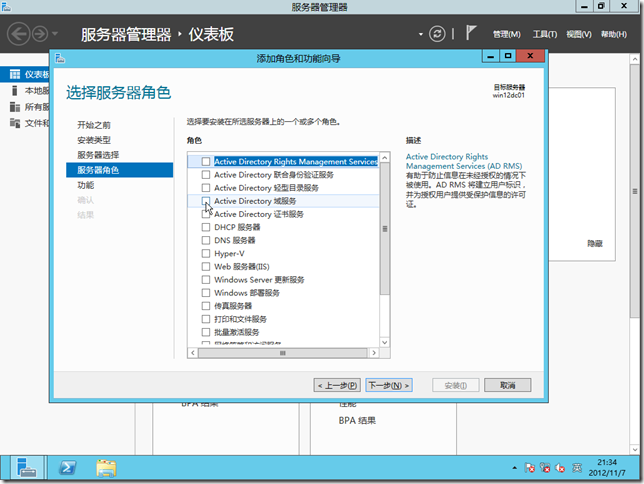Click the 英 input language indicator
The height and width of the screenshot is (484, 644).
pyautogui.click(x=577, y=468)
